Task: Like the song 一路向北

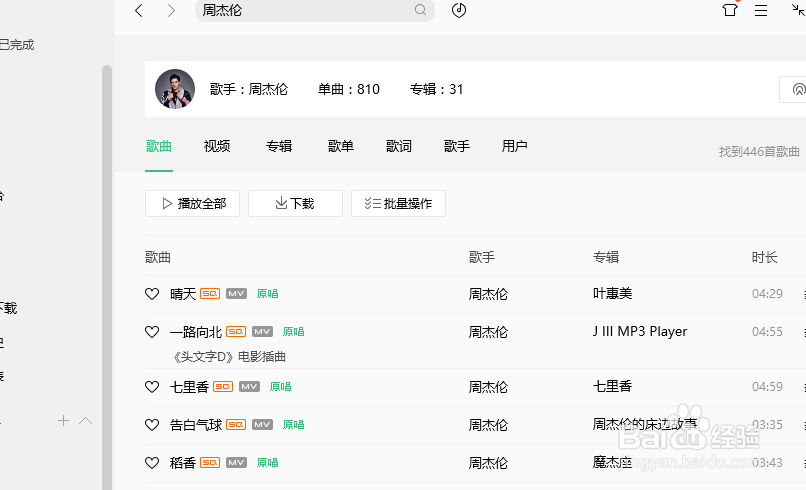Action: click(x=152, y=332)
